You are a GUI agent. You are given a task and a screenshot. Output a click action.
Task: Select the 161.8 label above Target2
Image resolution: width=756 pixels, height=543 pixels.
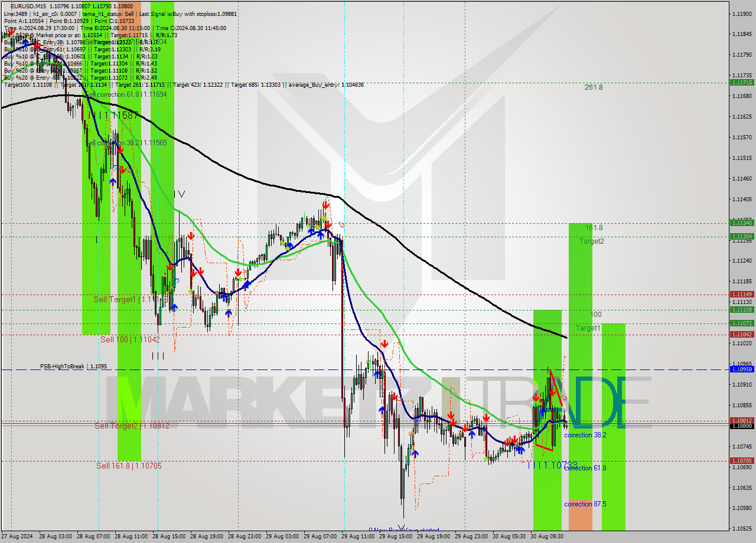[x=594, y=228]
